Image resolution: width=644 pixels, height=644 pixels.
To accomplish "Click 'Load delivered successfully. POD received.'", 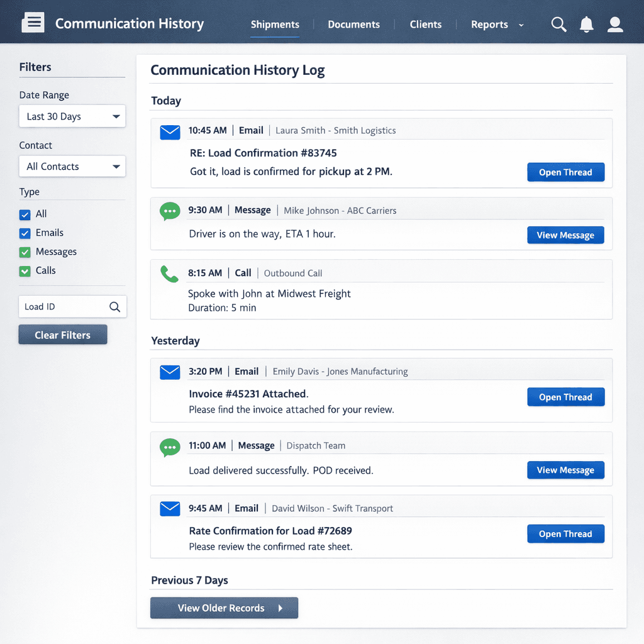I will (281, 470).
